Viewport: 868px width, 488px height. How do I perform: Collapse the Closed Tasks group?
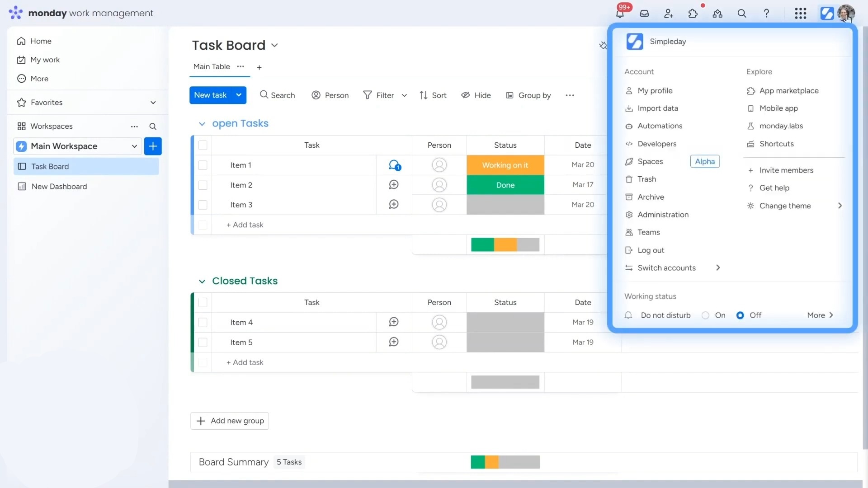202,282
